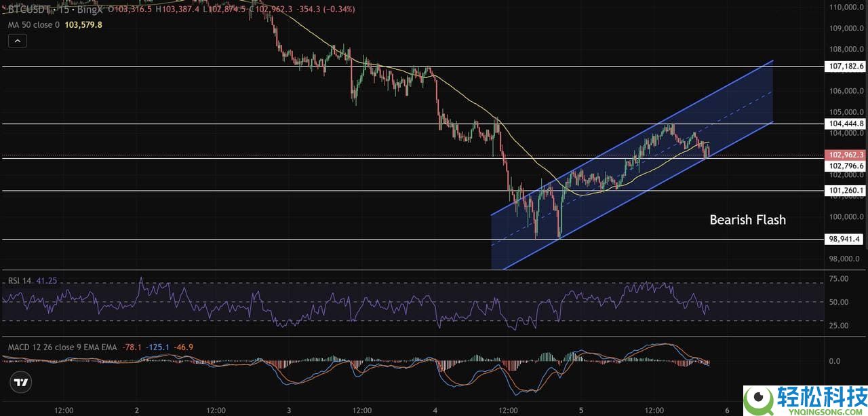Click the change value −354.3 (−0.34%)
The image size is (868, 416).
coord(326,9)
